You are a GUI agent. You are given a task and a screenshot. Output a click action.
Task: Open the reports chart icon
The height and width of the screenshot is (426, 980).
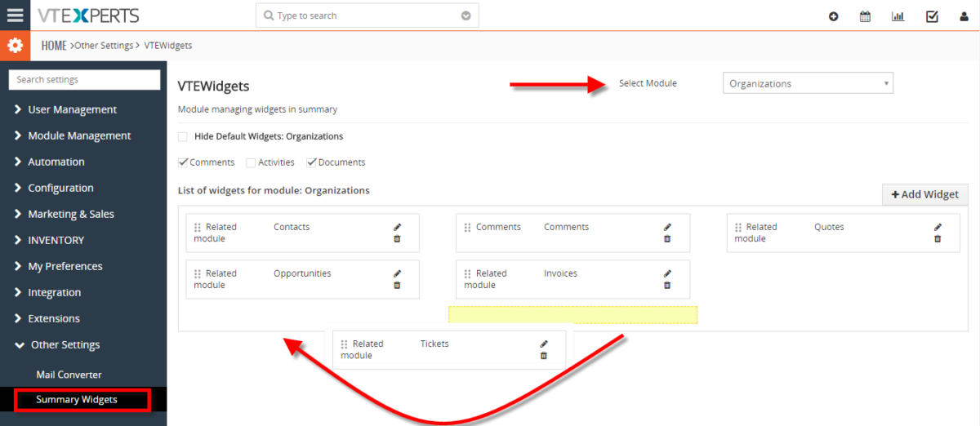coord(898,16)
